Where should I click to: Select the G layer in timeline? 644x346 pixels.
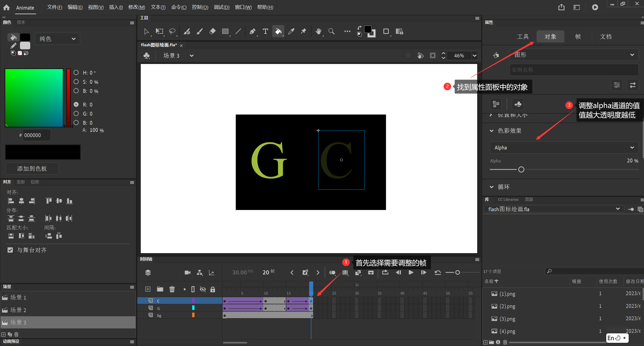tap(180, 308)
